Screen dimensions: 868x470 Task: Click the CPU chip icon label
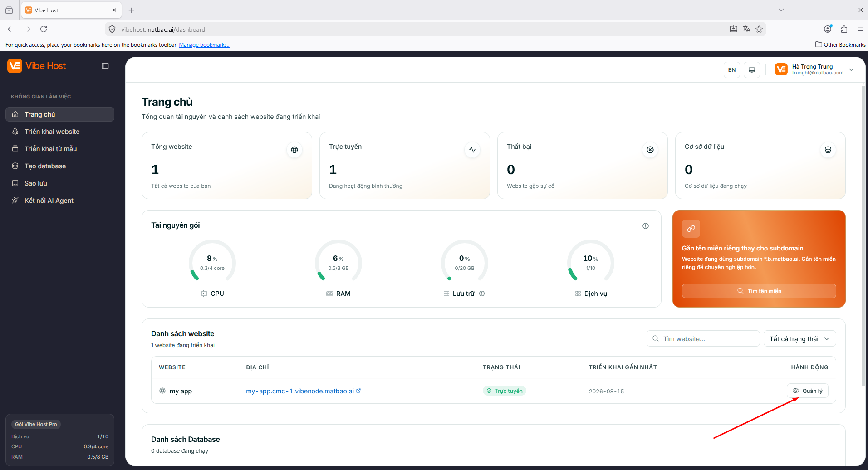click(x=204, y=294)
